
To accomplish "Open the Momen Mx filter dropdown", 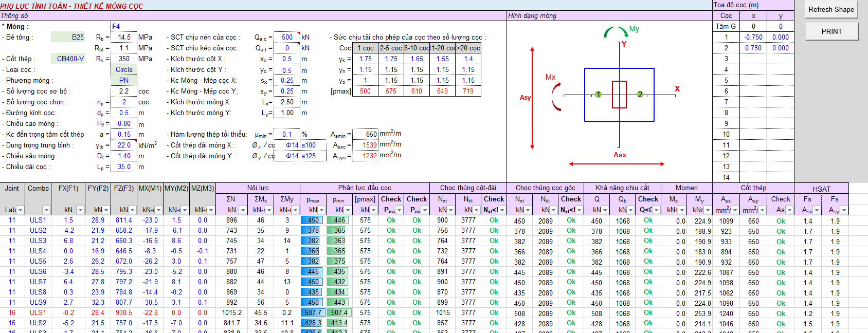I will [x=682, y=210].
